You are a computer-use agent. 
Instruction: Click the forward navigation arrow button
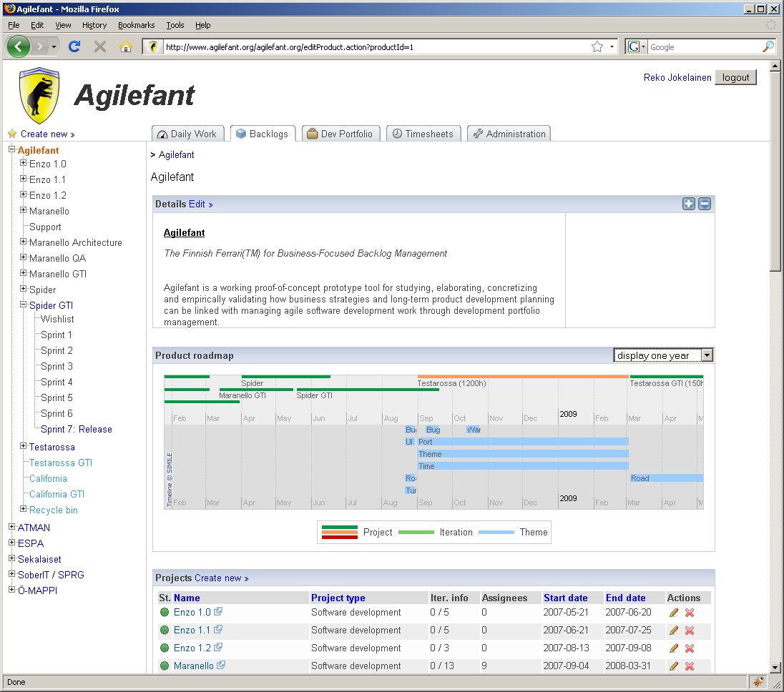tap(39, 47)
